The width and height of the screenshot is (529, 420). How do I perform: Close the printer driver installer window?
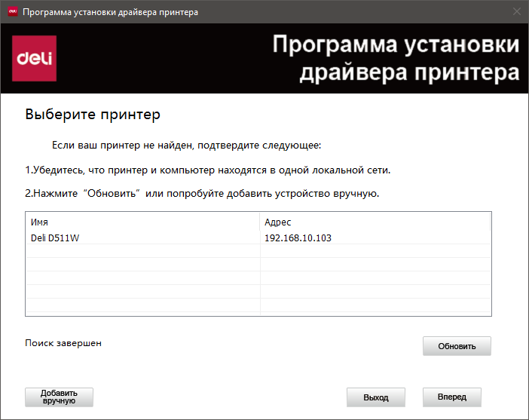pyautogui.click(x=517, y=12)
